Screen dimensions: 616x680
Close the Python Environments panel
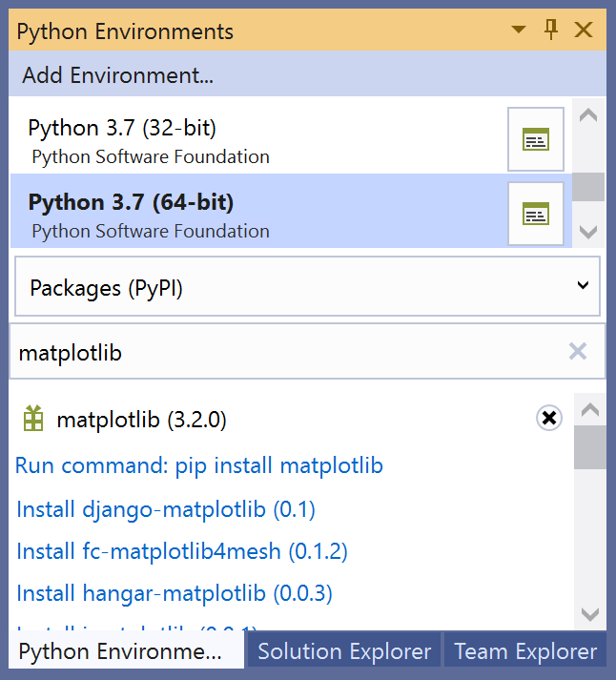(584, 30)
